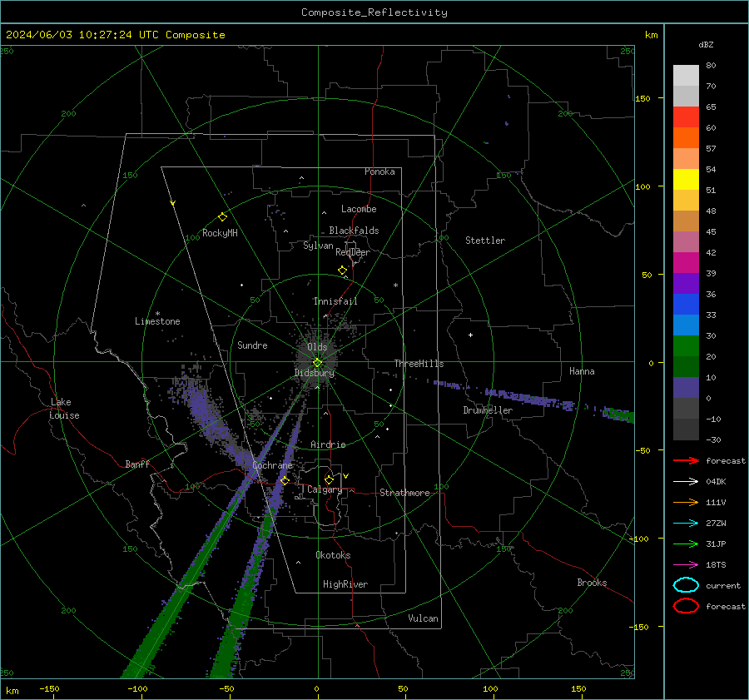Click the Drumheller town label
The width and height of the screenshot is (749, 700).
(488, 410)
